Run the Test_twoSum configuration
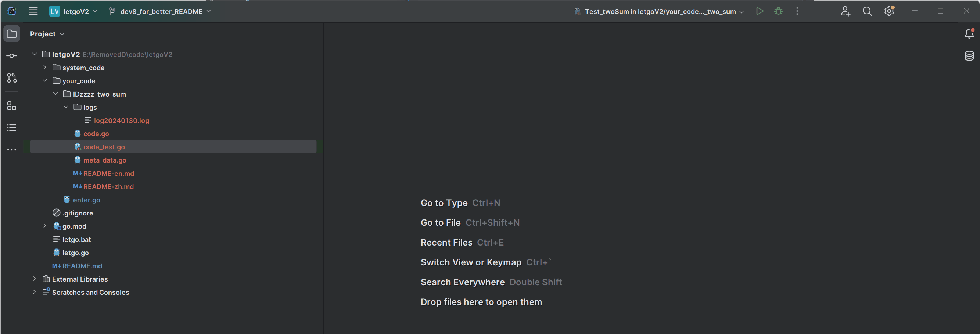 [760, 11]
